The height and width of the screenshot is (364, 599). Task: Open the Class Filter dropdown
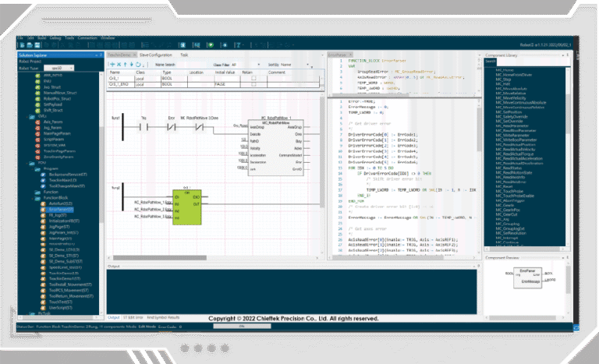[246, 65]
